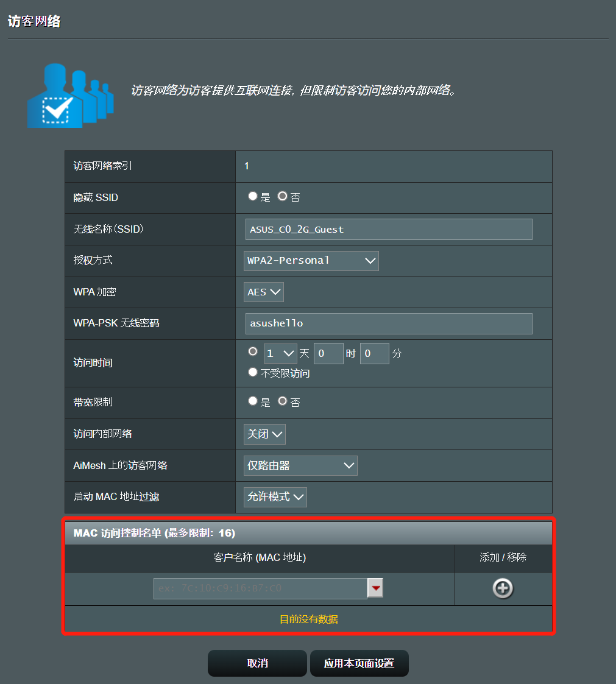Click the 应用本页面设置 button

(x=359, y=663)
